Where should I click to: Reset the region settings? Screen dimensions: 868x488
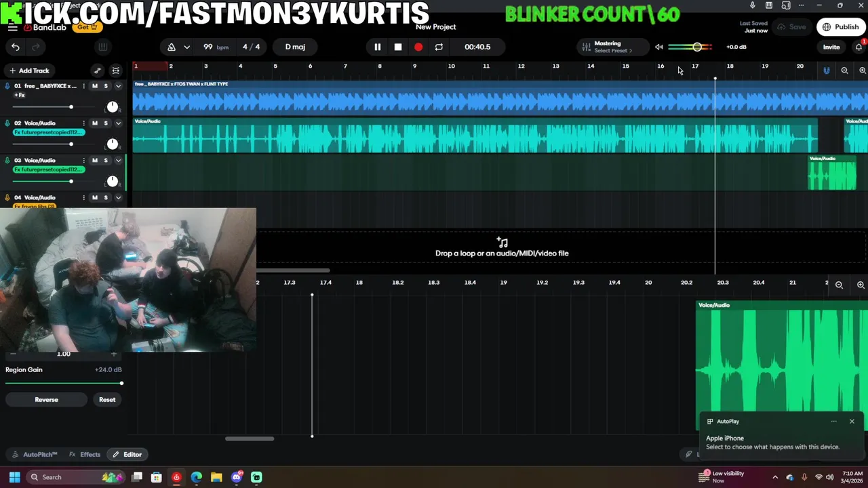click(x=107, y=400)
